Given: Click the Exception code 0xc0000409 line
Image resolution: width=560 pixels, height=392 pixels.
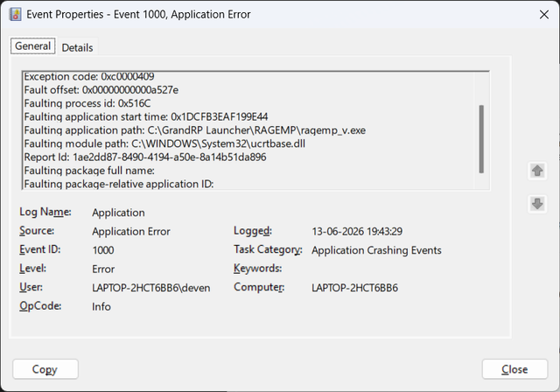Looking at the screenshot, I should tap(89, 76).
